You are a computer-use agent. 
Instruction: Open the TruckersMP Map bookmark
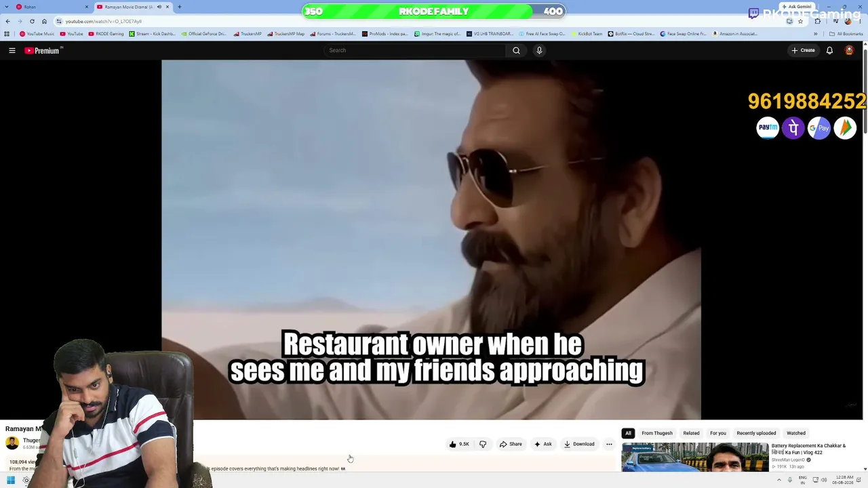(286, 34)
